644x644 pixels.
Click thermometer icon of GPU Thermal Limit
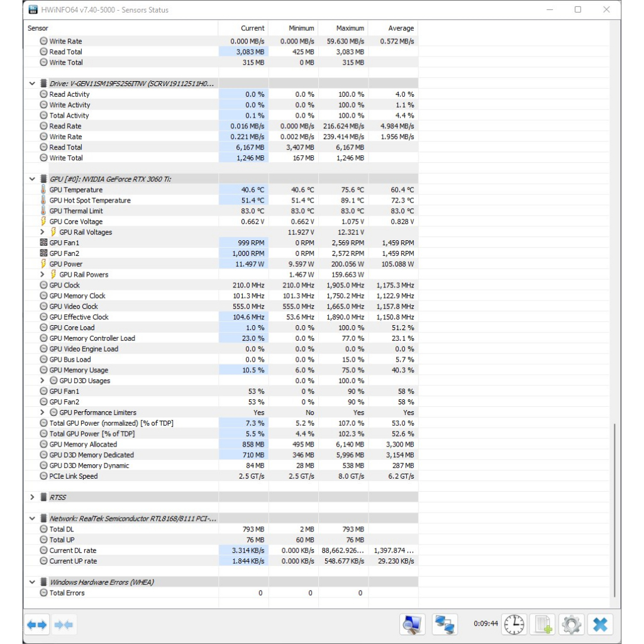coord(43,211)
